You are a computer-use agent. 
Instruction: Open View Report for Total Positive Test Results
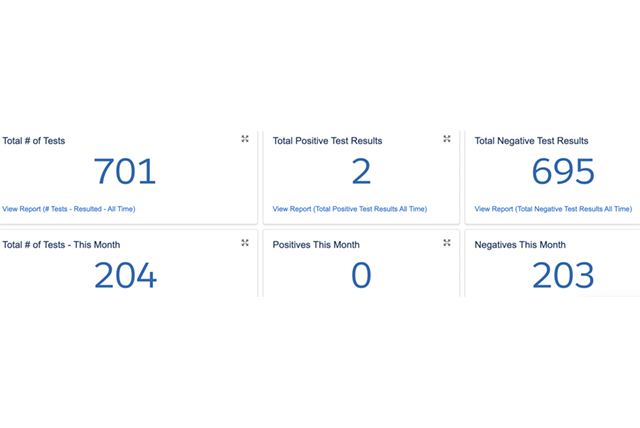350,209
